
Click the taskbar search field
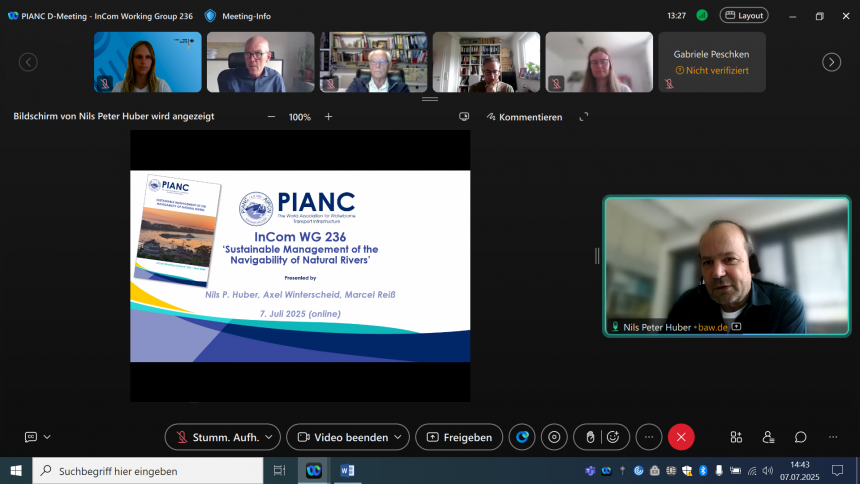[148, 471]
